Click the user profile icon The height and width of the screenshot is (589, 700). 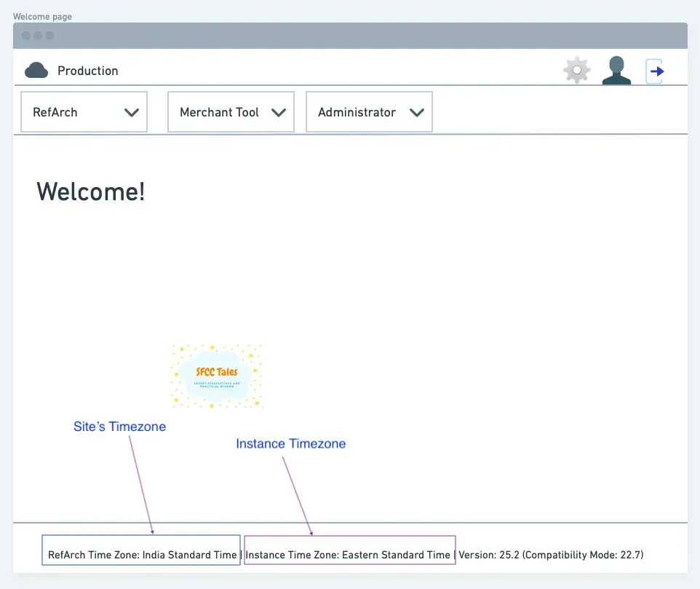pos(616,71)
